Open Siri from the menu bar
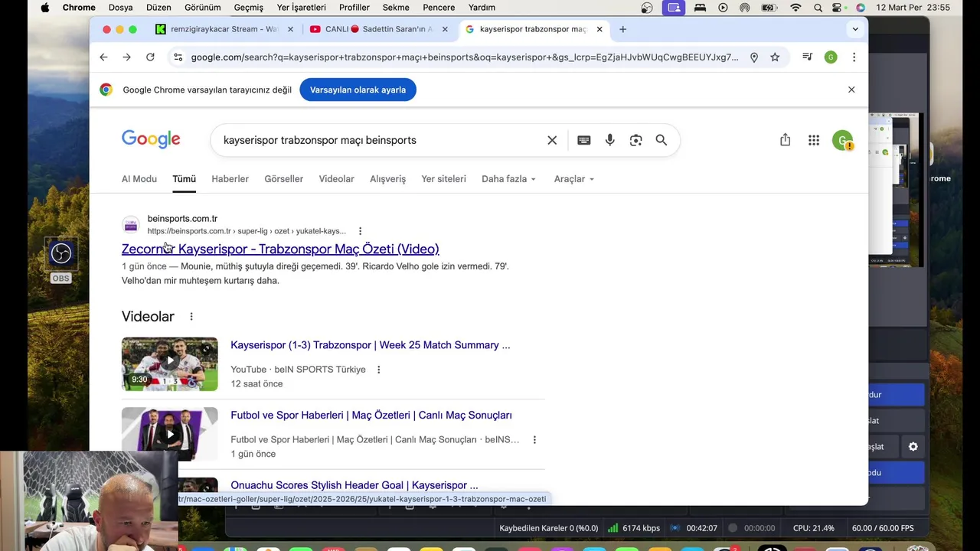 coord(861,8)
